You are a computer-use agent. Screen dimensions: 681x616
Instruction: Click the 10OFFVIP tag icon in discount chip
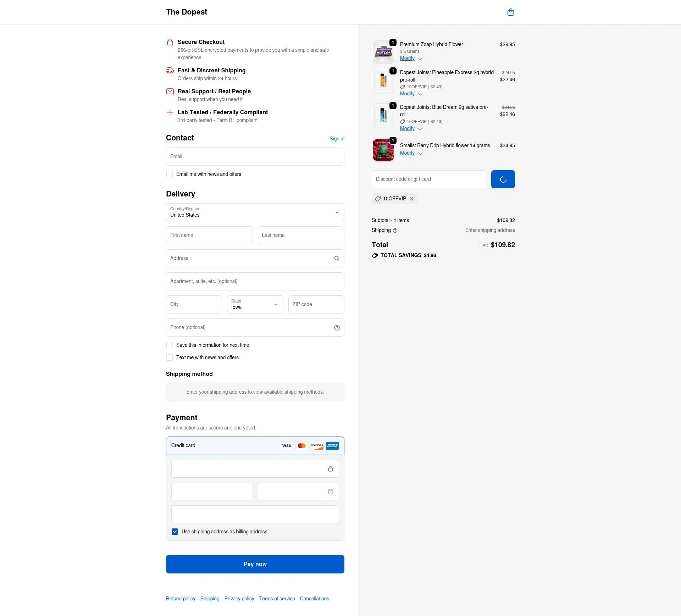(378, 199)
